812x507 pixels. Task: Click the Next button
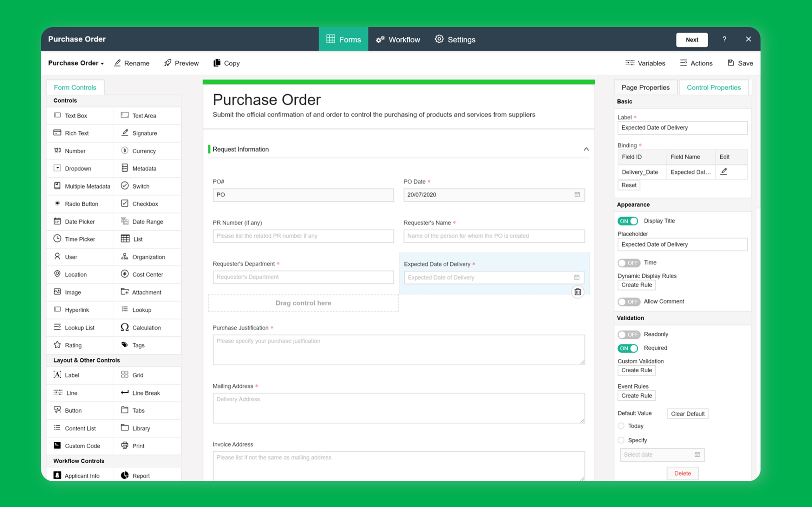click(691, 40)
